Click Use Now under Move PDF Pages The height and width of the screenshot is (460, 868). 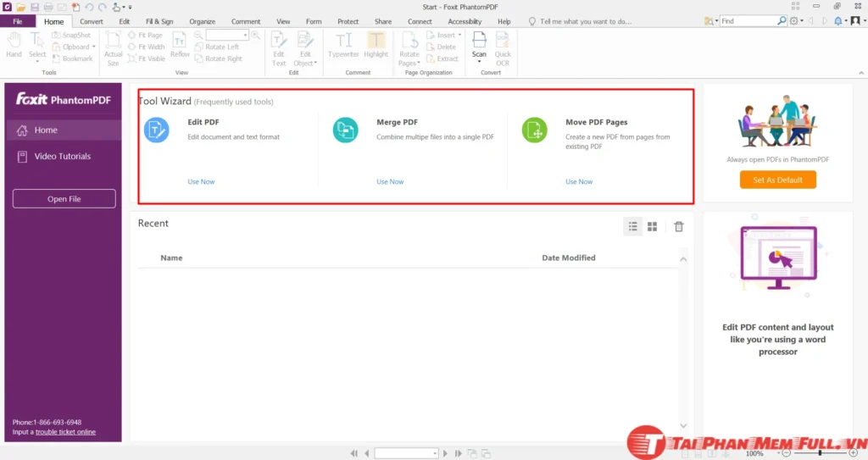click(579, 181)
